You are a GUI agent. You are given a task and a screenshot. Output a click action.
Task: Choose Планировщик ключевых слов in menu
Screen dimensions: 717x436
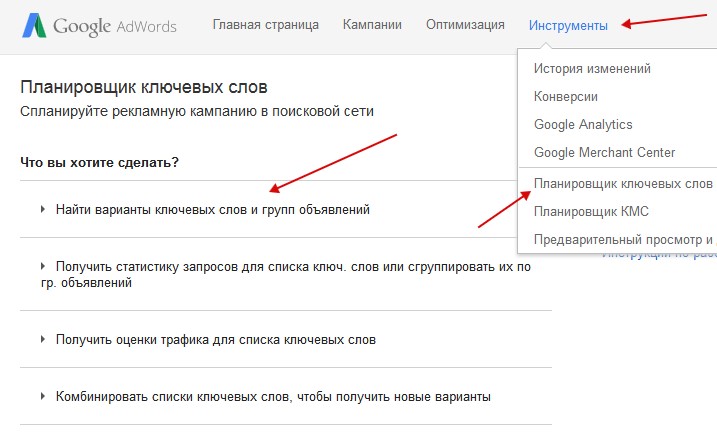coord(623,183)
